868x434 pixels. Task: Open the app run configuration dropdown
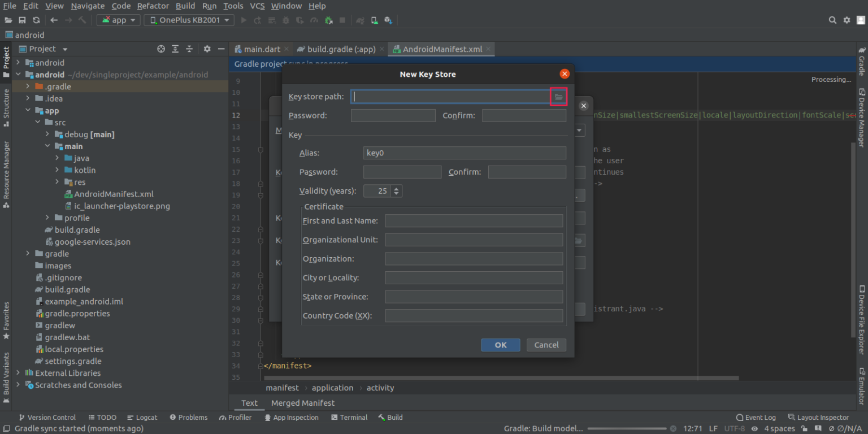pyautogui.click(x=119, y=20)
